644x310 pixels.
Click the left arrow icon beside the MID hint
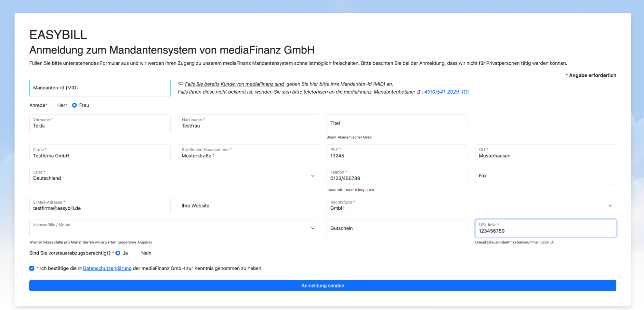coord(181,84)
